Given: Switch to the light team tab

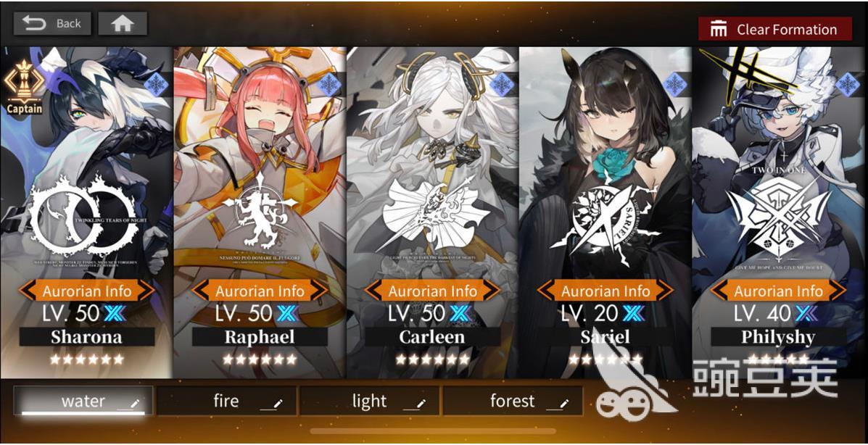Looking at the screenshot, I should tap(369, 401).
